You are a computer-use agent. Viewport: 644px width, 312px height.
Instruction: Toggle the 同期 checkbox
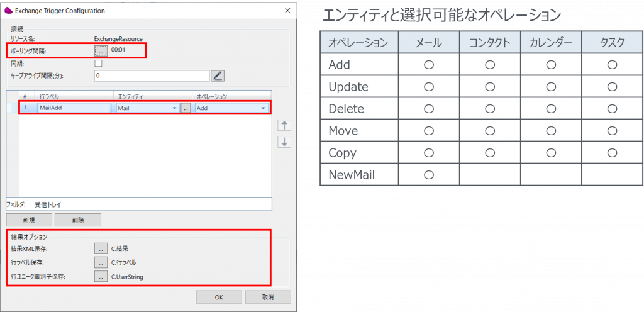pyautogui.click(x=98, y=64)
